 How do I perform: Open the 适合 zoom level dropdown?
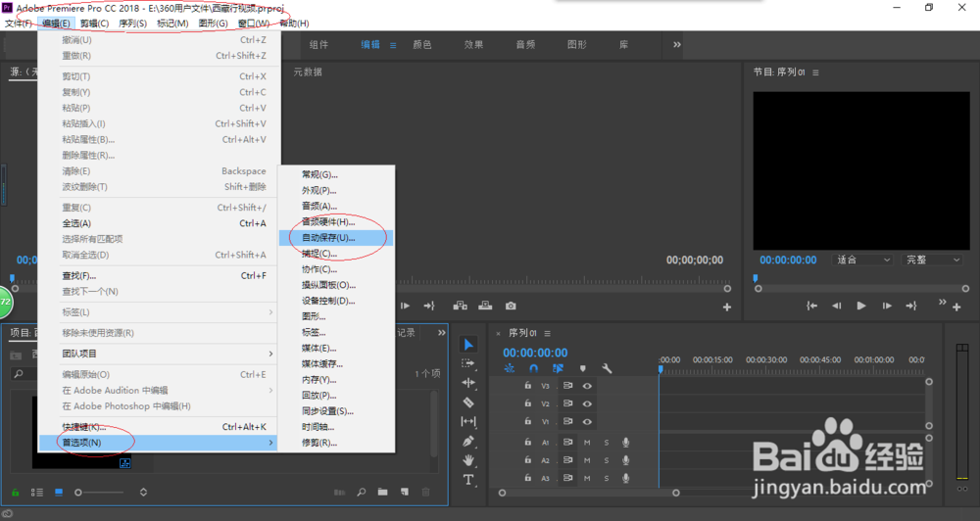pos(862,260)
